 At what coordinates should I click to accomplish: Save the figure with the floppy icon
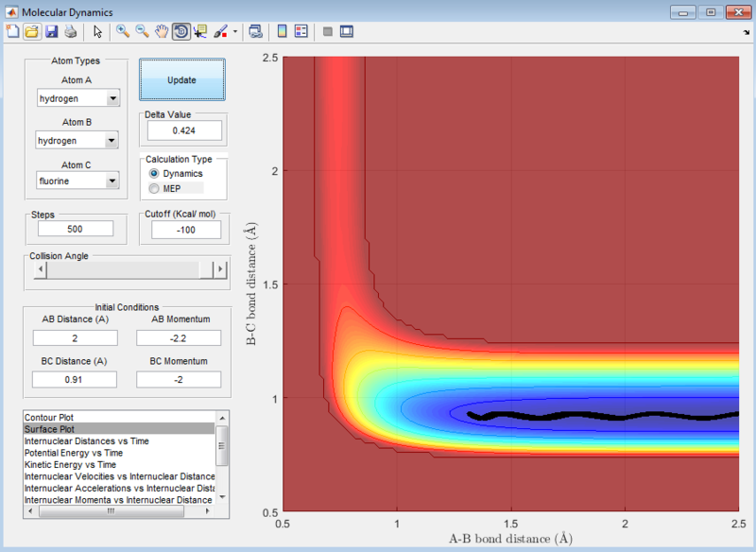(52, 32)
